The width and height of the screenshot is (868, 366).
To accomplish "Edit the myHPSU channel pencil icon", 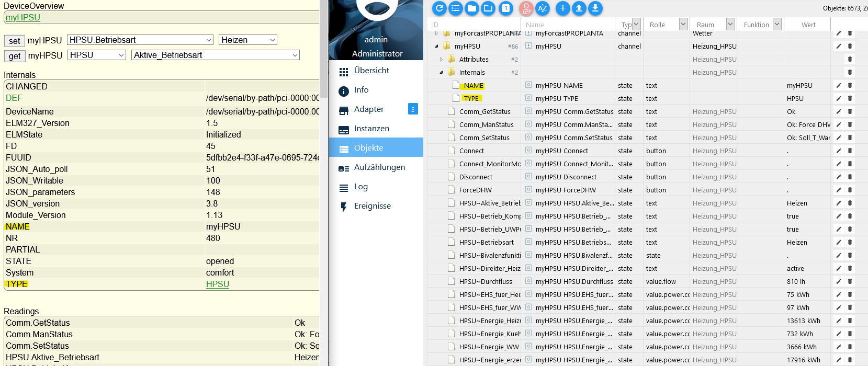I will pos(839,46).
